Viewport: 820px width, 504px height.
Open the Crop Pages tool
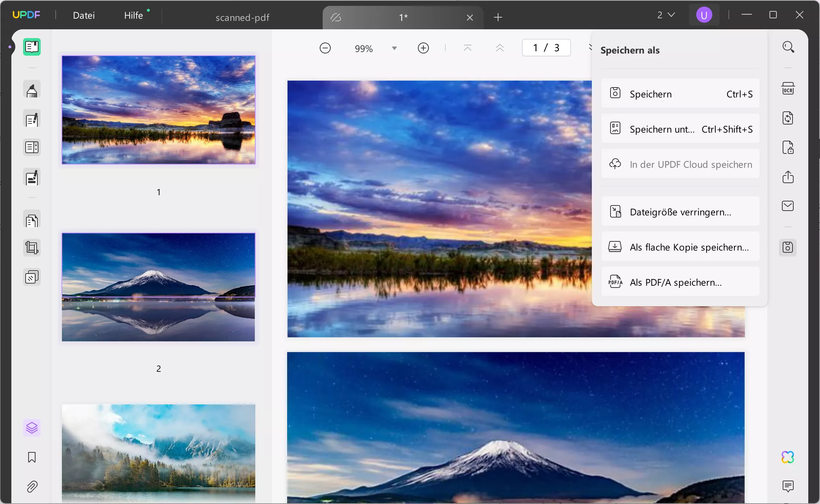32,248
